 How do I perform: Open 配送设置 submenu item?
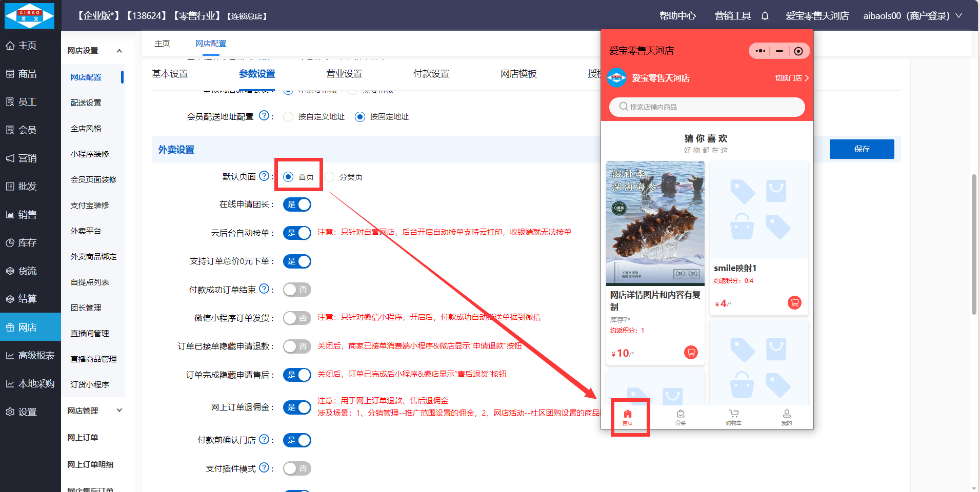pos(86,103)
